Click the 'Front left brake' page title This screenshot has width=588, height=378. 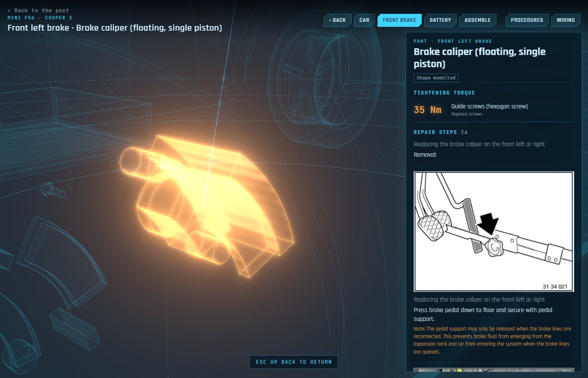point(115,28)
